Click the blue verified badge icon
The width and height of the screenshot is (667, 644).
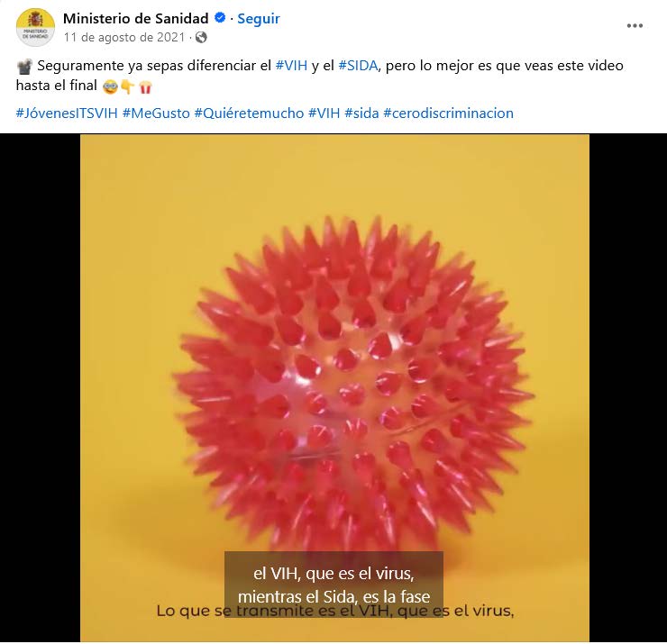point(220,18)
